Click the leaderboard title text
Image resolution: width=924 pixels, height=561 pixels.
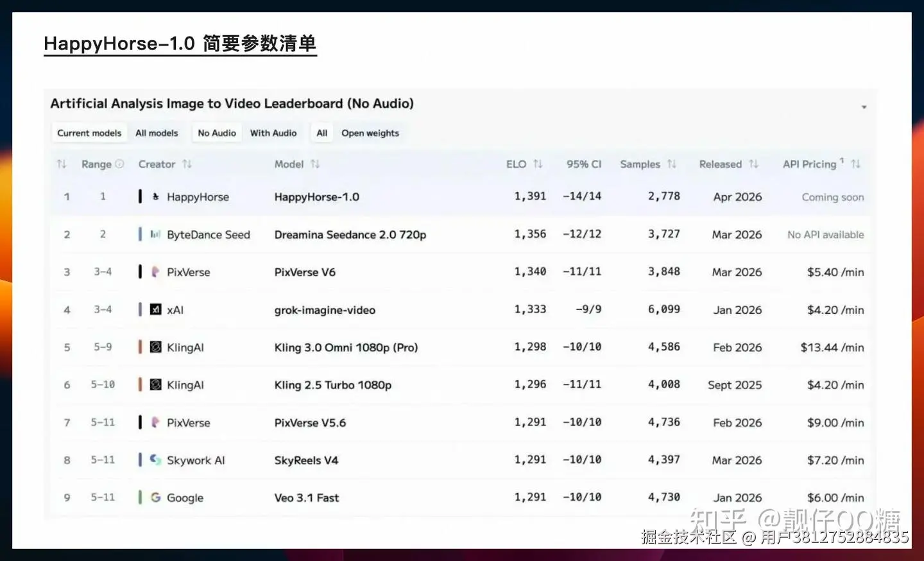pos(232,103)
